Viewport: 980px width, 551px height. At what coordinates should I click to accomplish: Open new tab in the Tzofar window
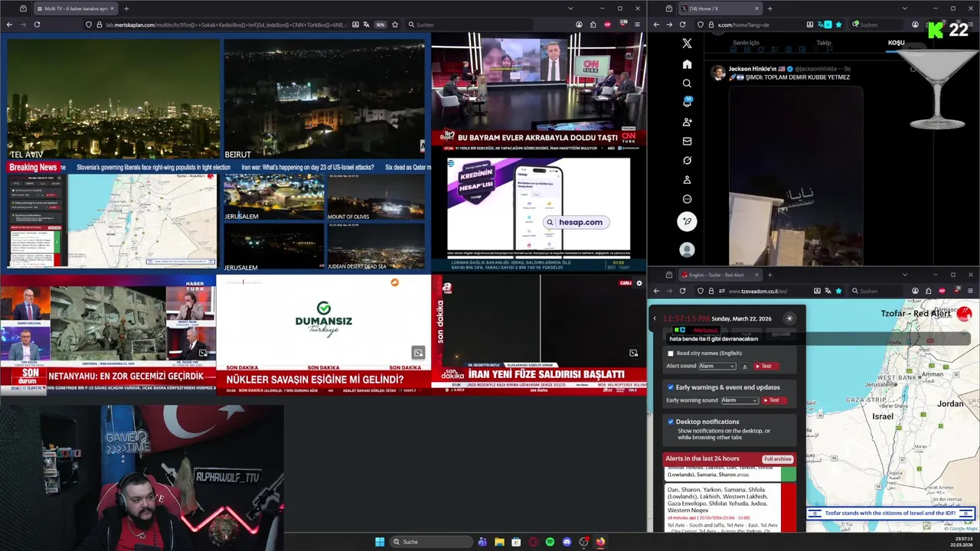click(x=769, y=275)
